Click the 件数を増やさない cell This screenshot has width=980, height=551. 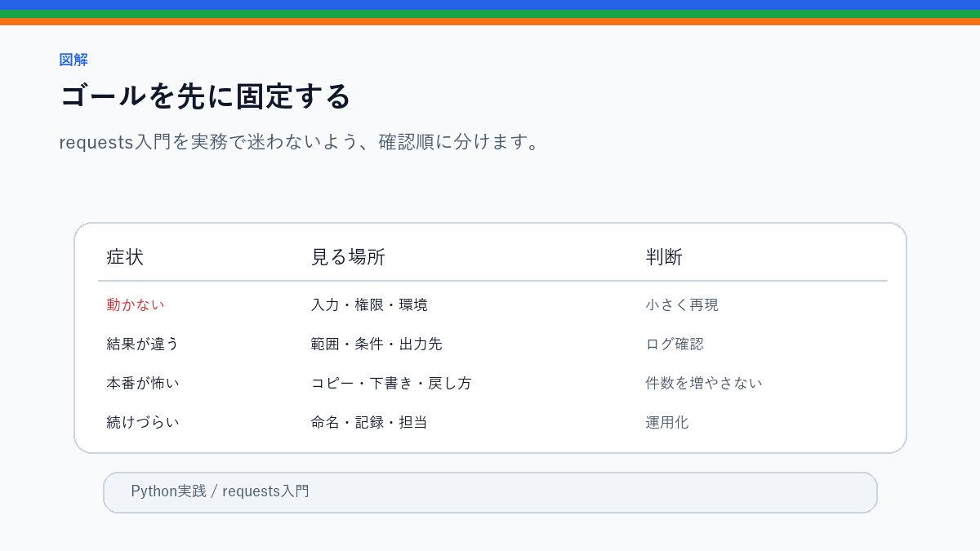[x=704, y=383]
